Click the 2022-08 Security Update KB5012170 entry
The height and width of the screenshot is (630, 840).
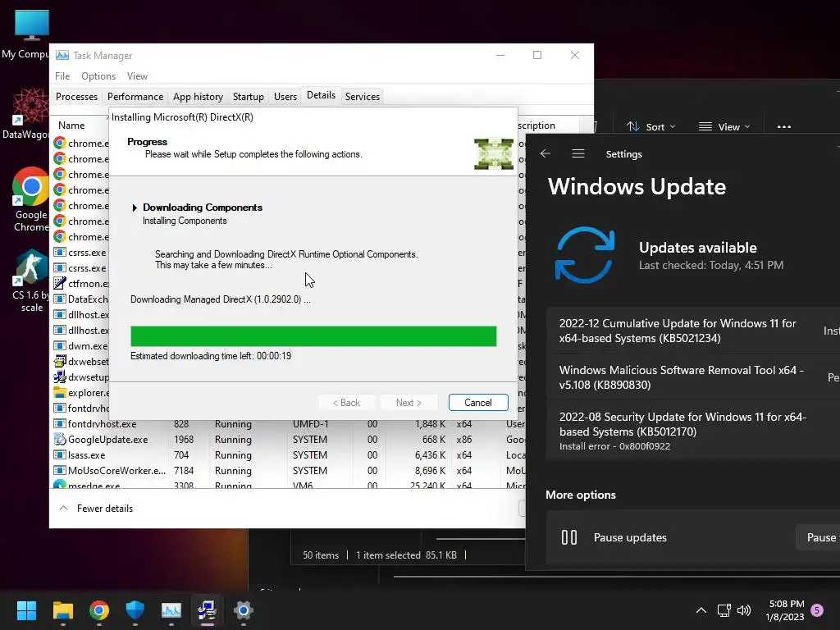point(693,431)
